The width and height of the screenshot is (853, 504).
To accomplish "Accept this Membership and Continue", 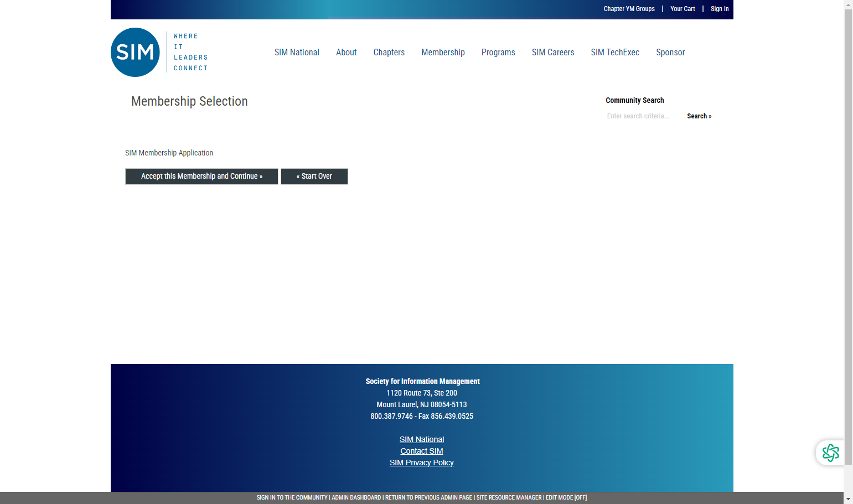I will [201, 176].
